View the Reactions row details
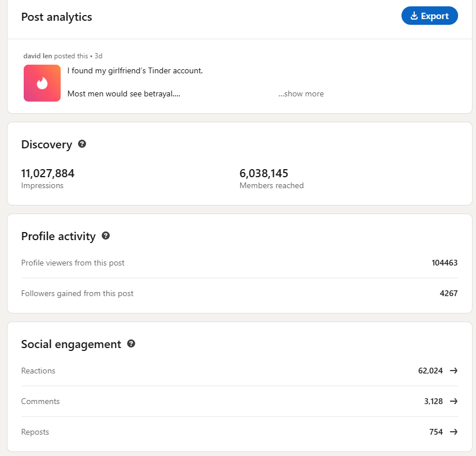The width and height of the screenshot is (476, 456). [240, 371]
